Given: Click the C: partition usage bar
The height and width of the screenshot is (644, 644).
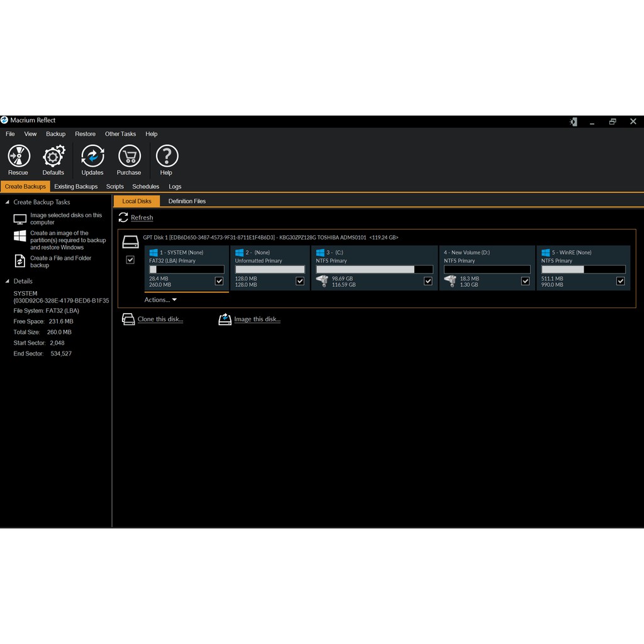Looking at the screenshot, I should point(374,269).
